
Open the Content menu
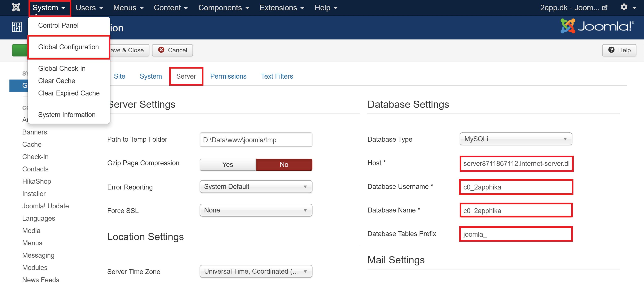tap(171, 8)
